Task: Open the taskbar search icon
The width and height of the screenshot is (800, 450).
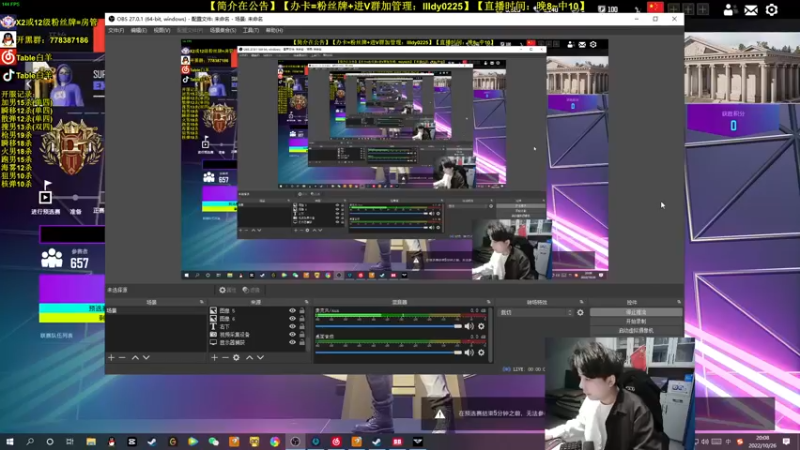Action: click(x=30, y=442)
